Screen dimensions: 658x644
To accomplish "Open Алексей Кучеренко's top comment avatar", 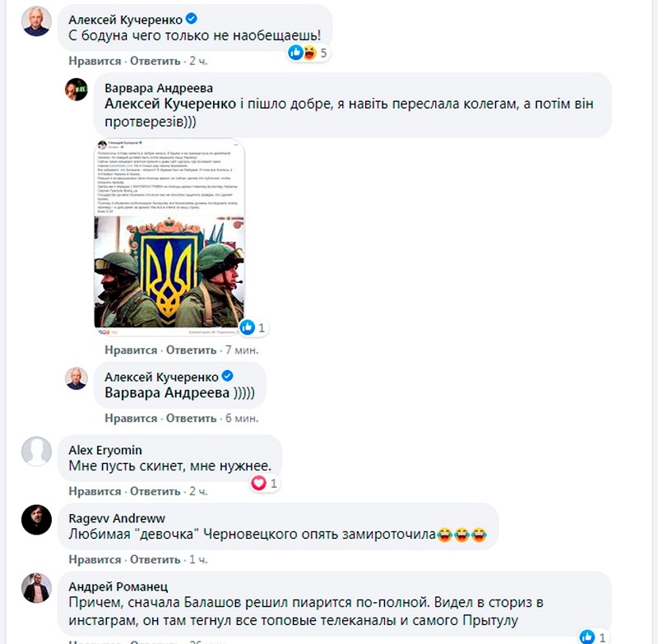I will coord(36,21).
